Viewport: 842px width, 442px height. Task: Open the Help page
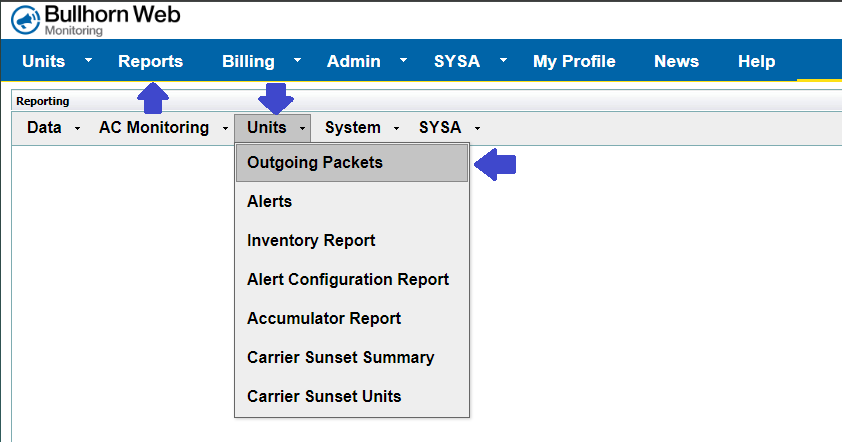(x=756, y=61)
